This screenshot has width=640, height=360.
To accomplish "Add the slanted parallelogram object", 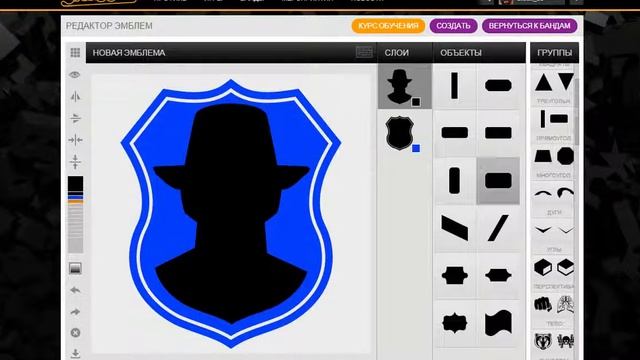I will point(454,228).
